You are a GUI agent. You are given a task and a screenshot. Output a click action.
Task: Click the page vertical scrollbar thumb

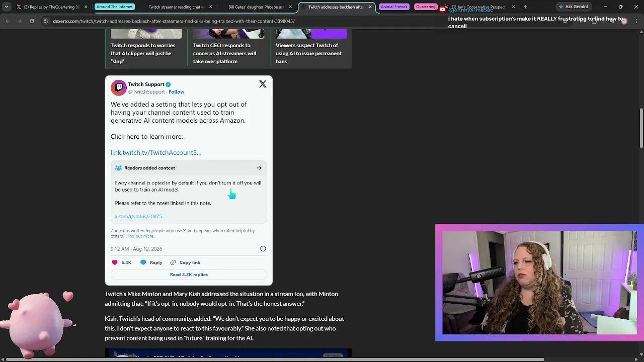[x=641, y=128]
